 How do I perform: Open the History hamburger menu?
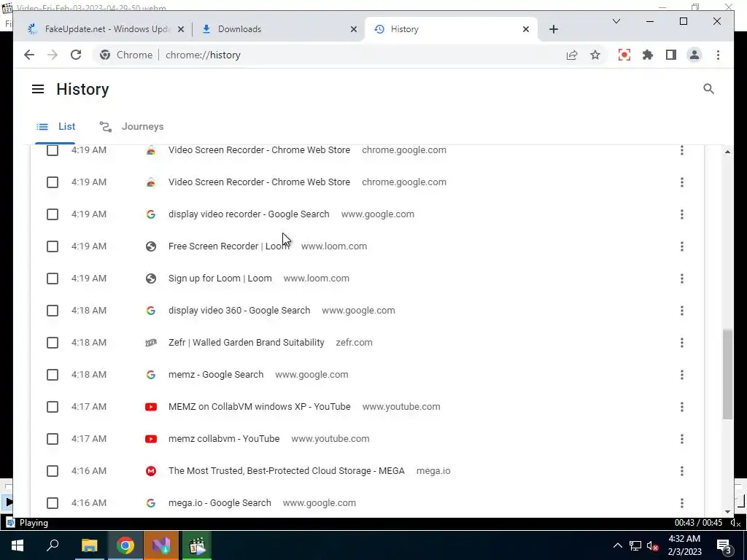tap(38, 89)
